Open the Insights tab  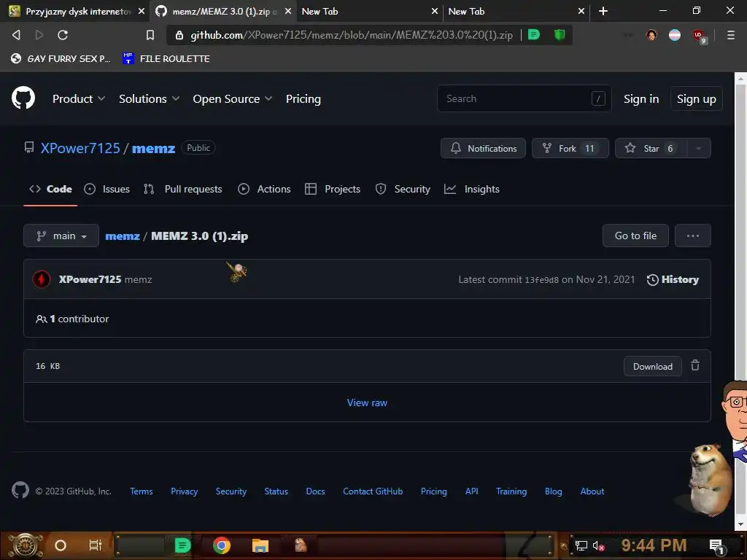(x=472, y=189)
